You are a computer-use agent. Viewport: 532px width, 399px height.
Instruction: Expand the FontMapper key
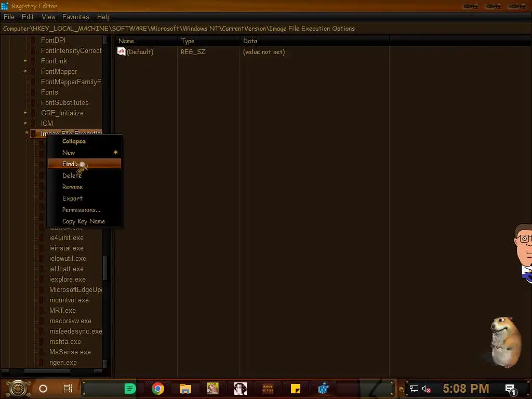point(25,71)
